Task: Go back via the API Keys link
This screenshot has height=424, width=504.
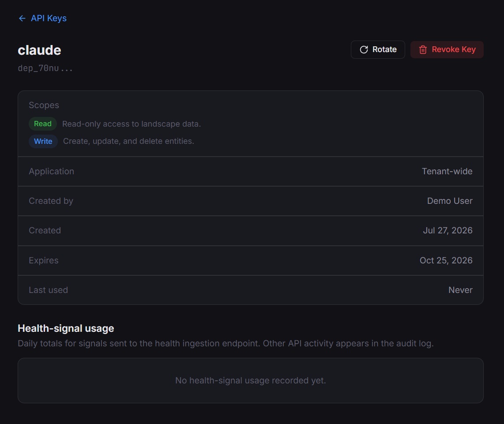Action: click(x=42, y=19)
